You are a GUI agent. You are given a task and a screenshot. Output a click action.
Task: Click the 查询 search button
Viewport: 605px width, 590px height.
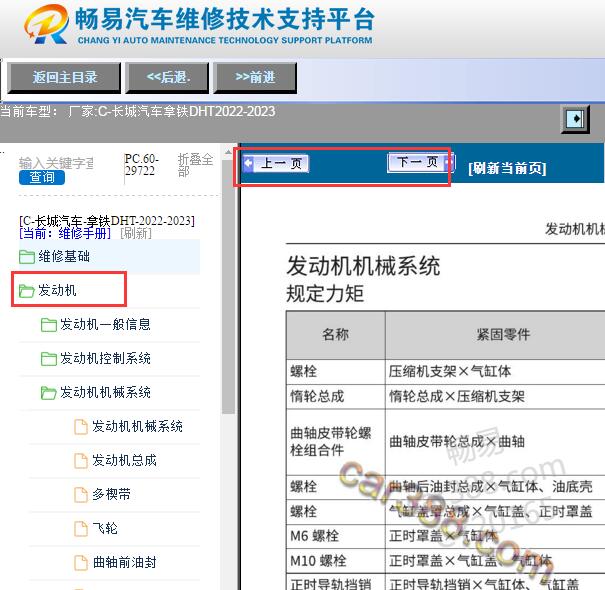pyautogui.click(x=42, y=178)
